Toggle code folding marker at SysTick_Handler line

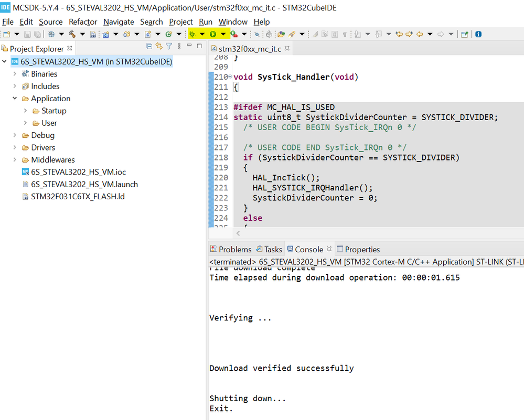tap(230, 77)
